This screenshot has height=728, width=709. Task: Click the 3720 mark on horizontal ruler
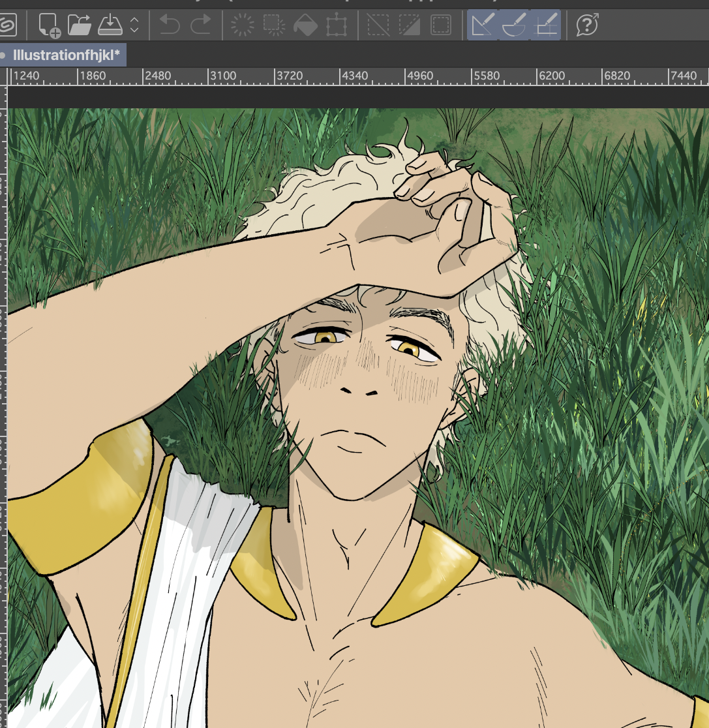(x=289, y=76)
